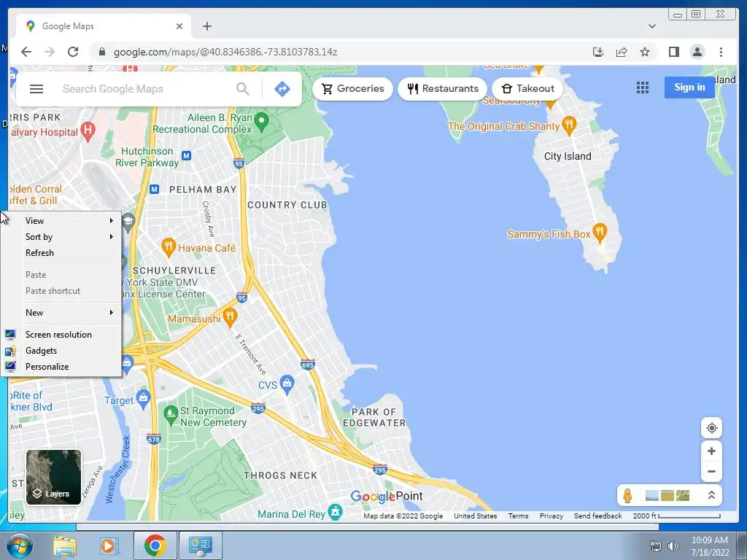The image size is (747, 560).
Task: Filter by Restaurants
Action: [443, 88]
